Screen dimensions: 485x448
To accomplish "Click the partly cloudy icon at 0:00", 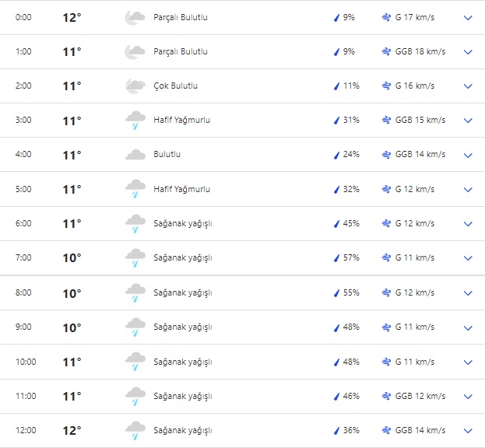I will point(135,17).
